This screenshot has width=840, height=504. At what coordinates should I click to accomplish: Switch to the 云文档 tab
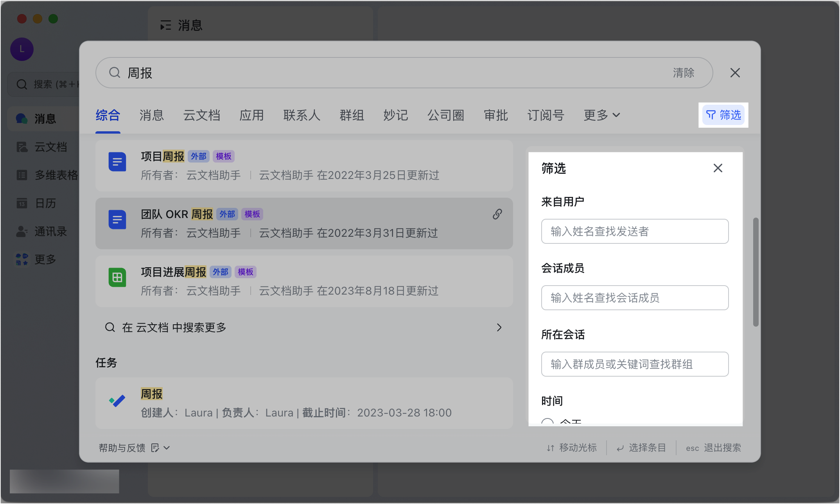[x=202, y=115]
